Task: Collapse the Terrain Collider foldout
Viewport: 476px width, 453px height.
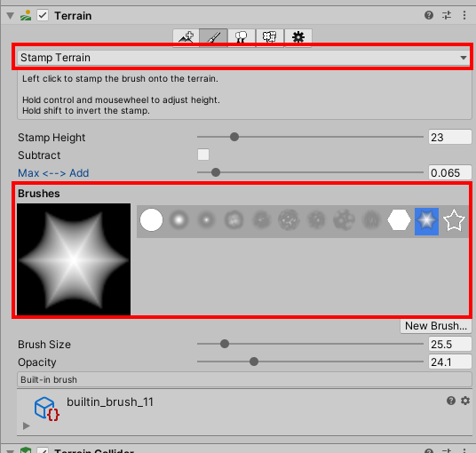Action: [x=11, y=451]
